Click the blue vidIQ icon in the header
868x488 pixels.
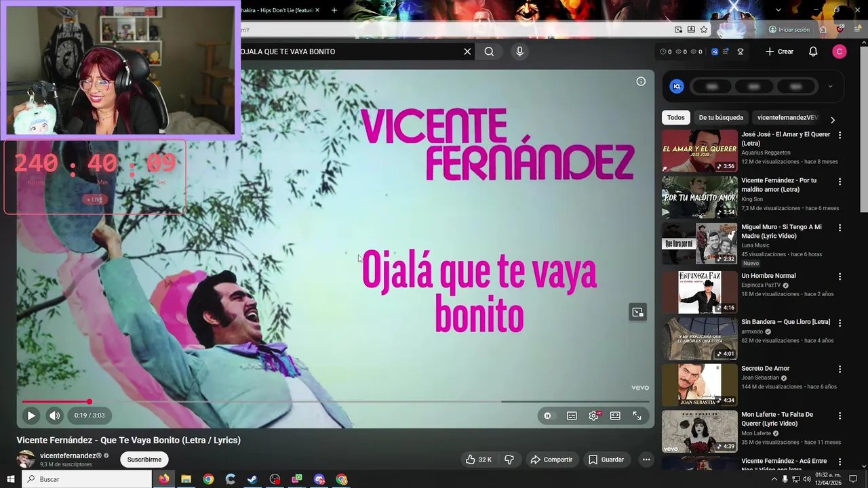[x=714, y=52]
